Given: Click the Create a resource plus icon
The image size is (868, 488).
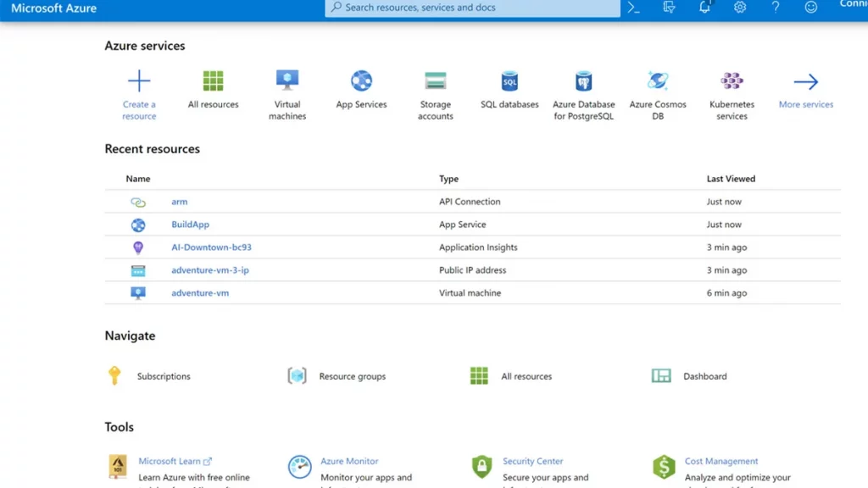Looking at the screenshot, I should point(139,81).
